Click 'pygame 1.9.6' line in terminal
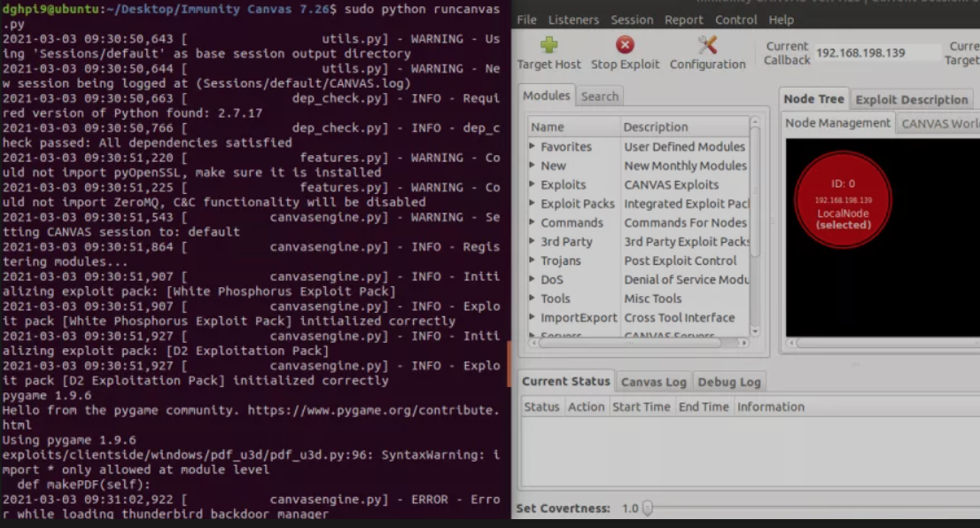Image resolution: width=980 pixels, height=528 pixels. pos(47,395)
